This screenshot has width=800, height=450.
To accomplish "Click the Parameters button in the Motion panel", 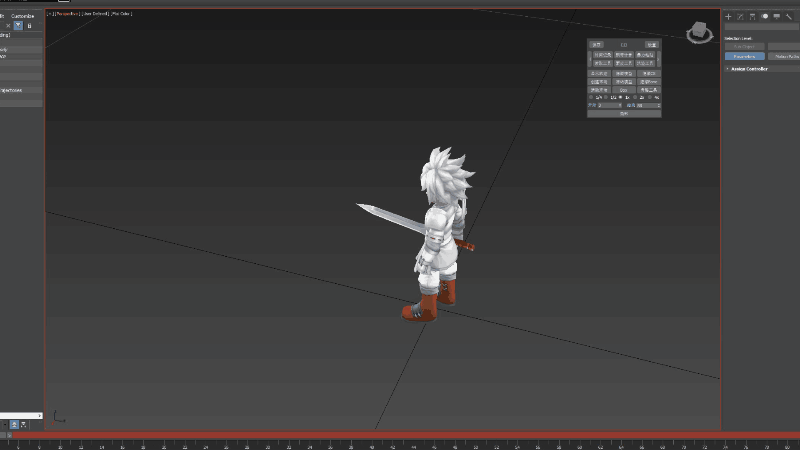I will tap(744, 56).
